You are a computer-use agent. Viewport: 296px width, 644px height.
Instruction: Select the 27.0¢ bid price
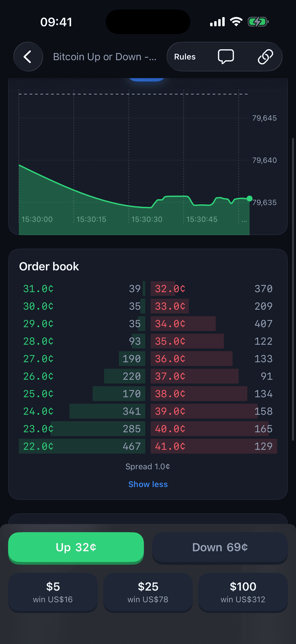(38, 359)
